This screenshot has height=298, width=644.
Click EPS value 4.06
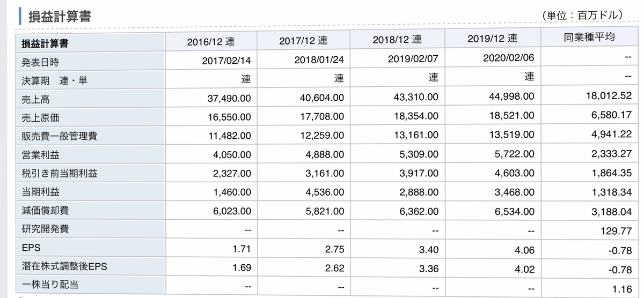click(524, 250)
